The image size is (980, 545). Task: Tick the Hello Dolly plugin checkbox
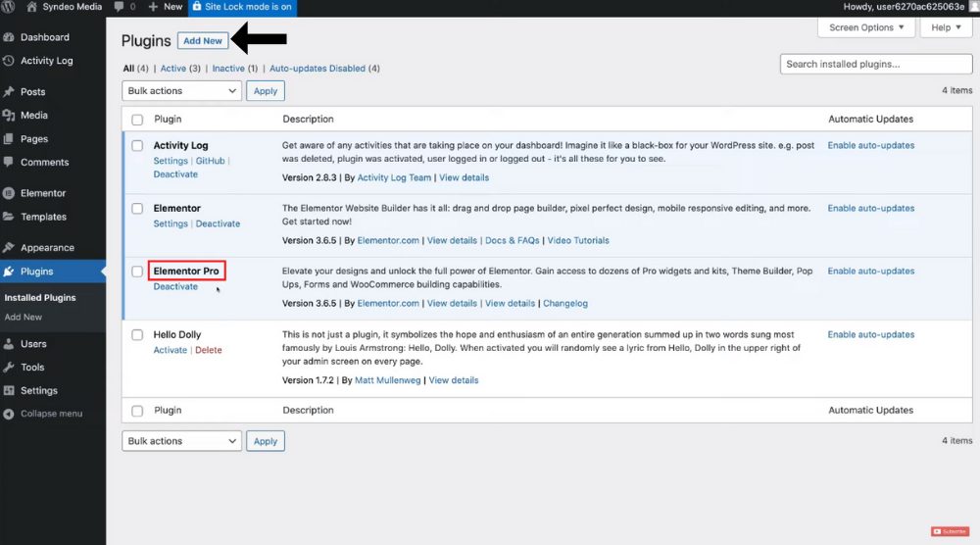[x=137, y=335]
